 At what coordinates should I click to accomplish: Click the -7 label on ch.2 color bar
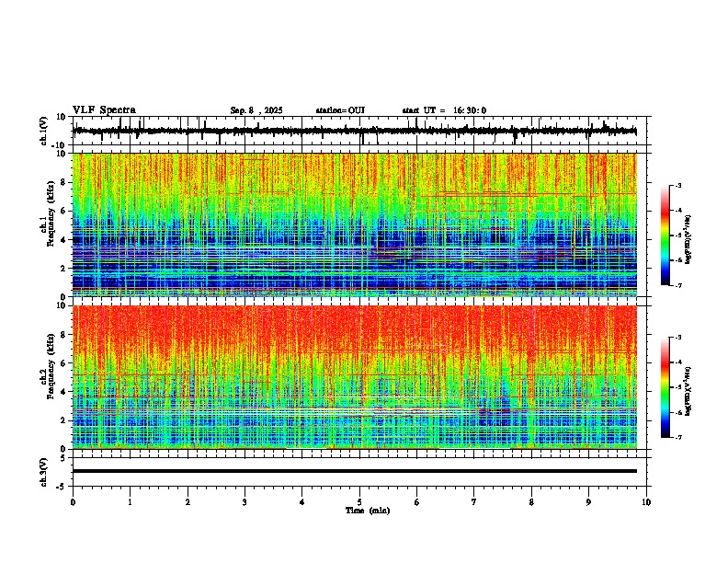point(678,437)
